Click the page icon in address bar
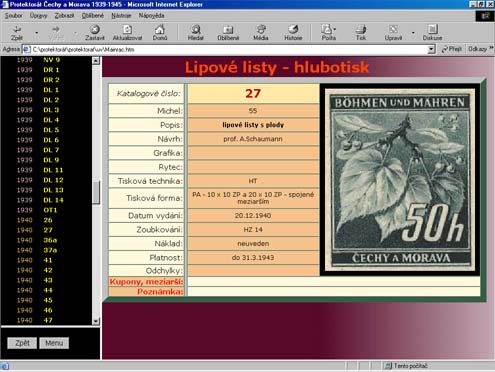Image resolution: width=495 pixels, height=372 pixels. click(27, 49)
